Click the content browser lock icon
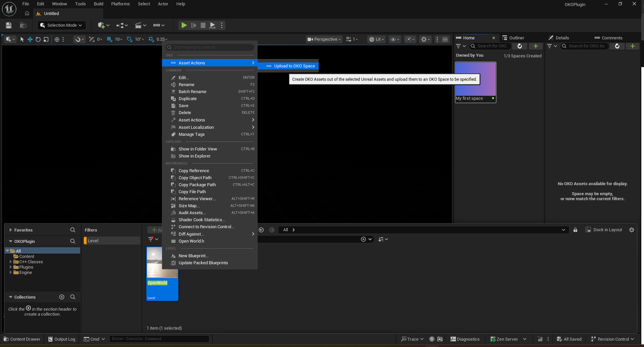 [x=575, y=230]
